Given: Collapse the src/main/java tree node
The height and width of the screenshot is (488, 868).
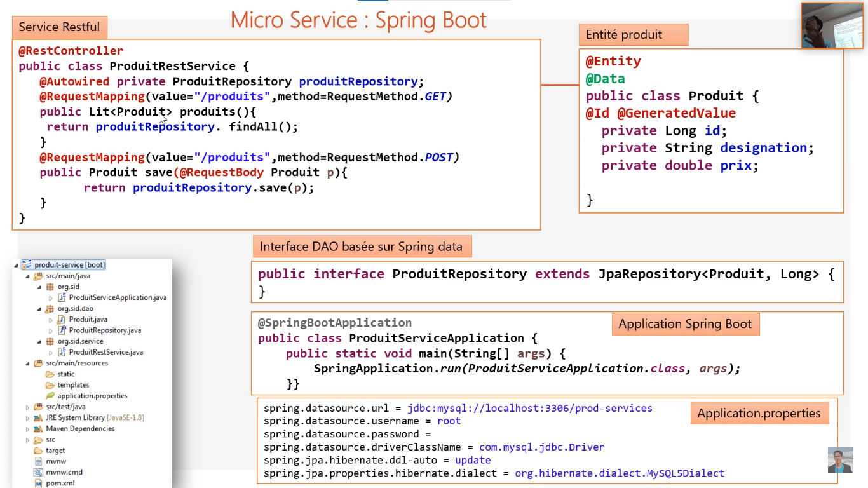Looking at the screenshot, I should [27, 276].
